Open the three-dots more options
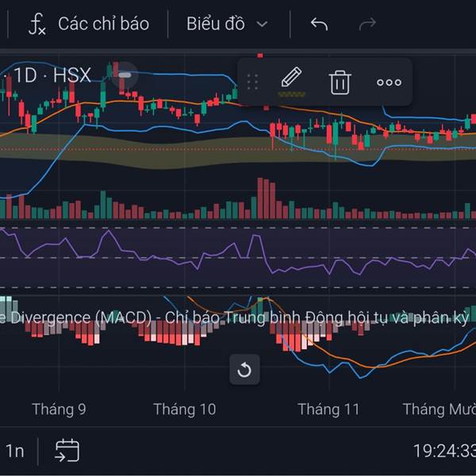Image resolution: width=476 pixels, height=476 pixels. [389, 82]
